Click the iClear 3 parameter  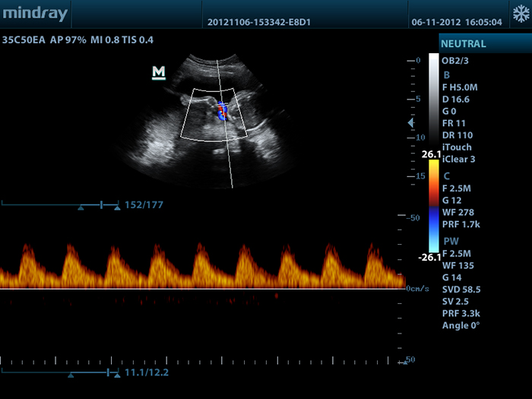459,159
